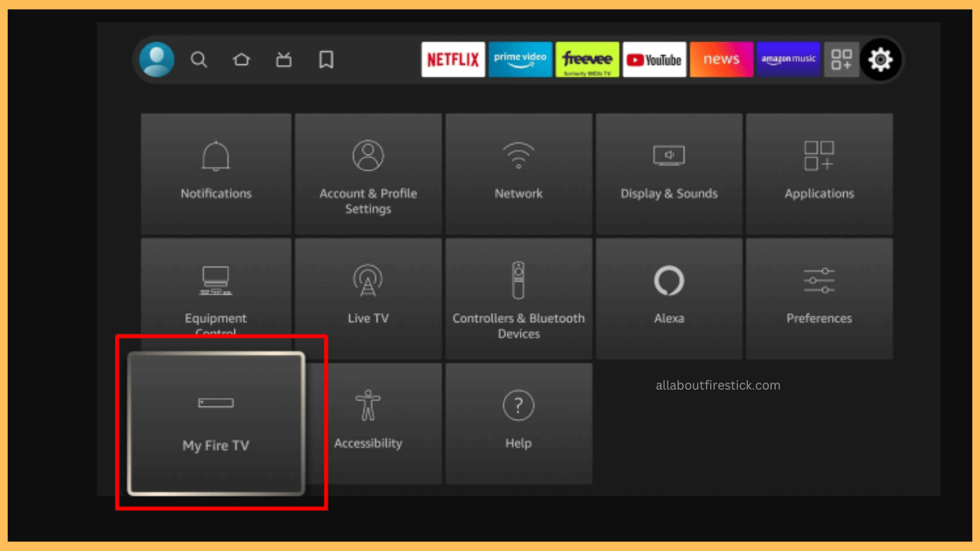Select the Live TV guide icon
The height and width of the screenshot is (551, 980).
pos(283,59)
